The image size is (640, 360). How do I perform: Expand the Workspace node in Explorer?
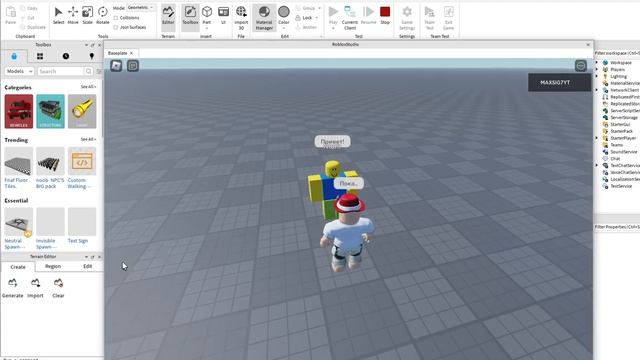pyautogui.click(x=597, y=62)
